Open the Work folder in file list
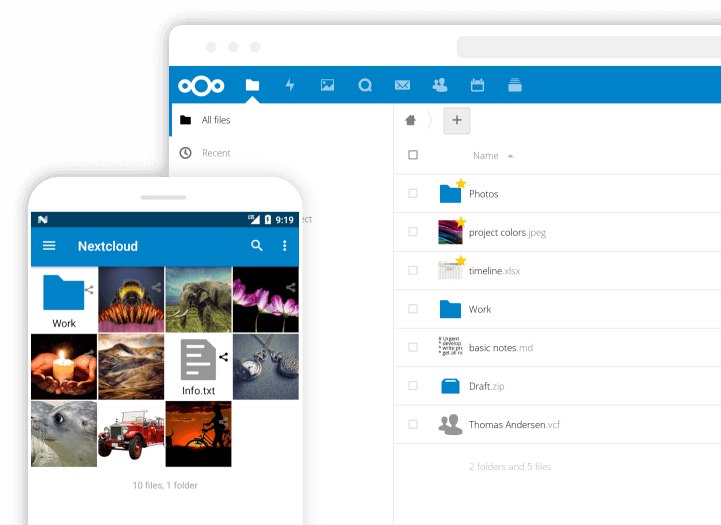 pos(480,309)
